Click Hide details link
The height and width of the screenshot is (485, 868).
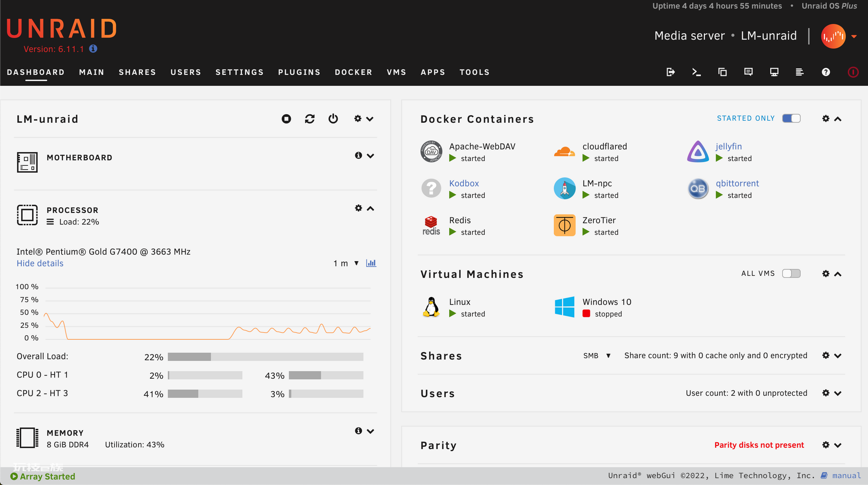(x=40, y=263)
